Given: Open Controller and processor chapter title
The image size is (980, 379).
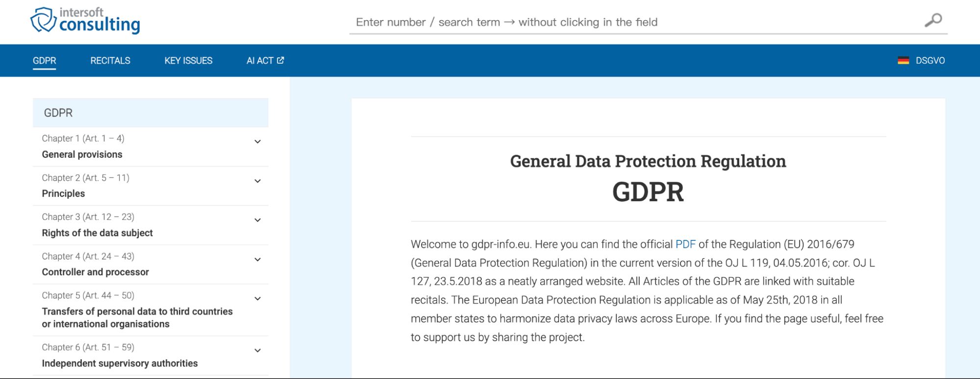Looking at the screenshot, I should pos(95,272).
